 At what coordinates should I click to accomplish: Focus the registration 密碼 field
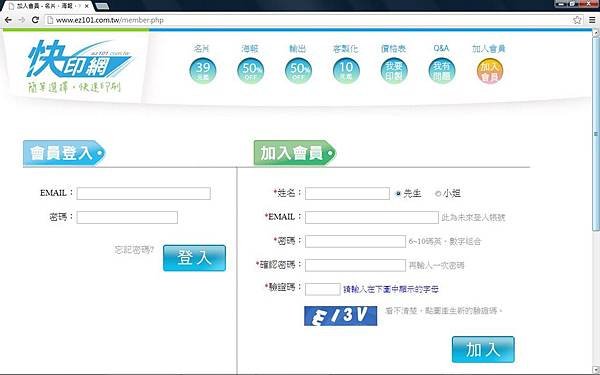pyautogui.click(x=355, y=241)
